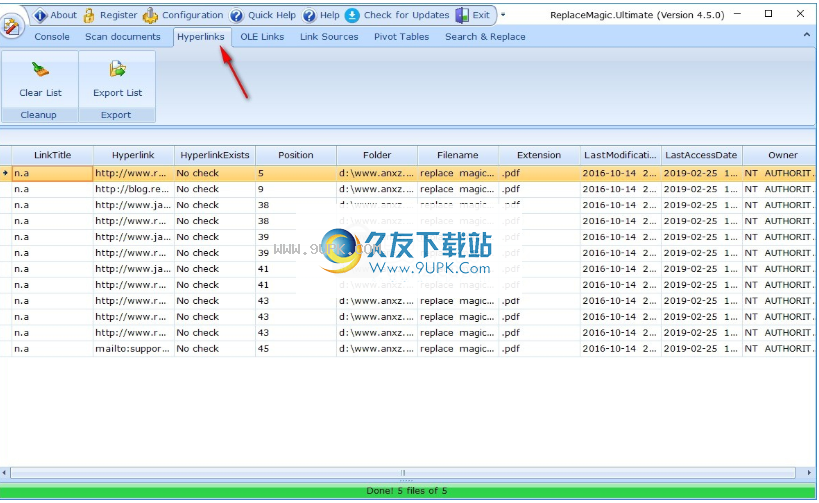Click the LastAccessDate column header
Image resolution: width=819 pixels, height=503 pixels.
point(701,155)
